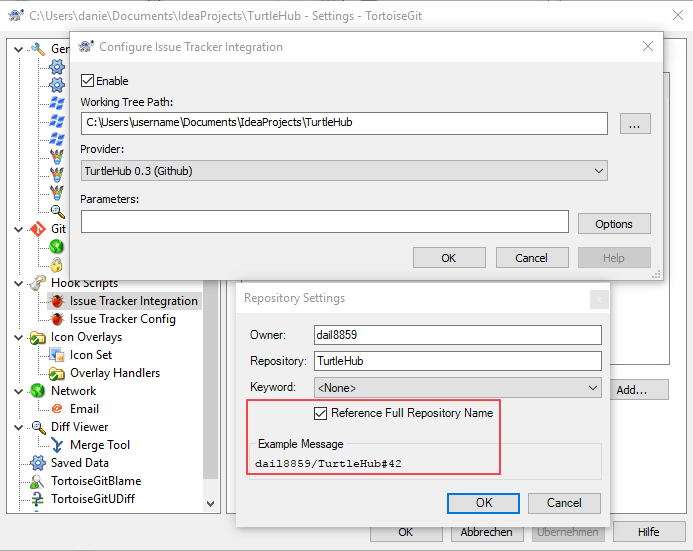This screenshot has height=551, width=693.
Task: Click OK in Repository Settings dialog
Action: pos(484,503)
